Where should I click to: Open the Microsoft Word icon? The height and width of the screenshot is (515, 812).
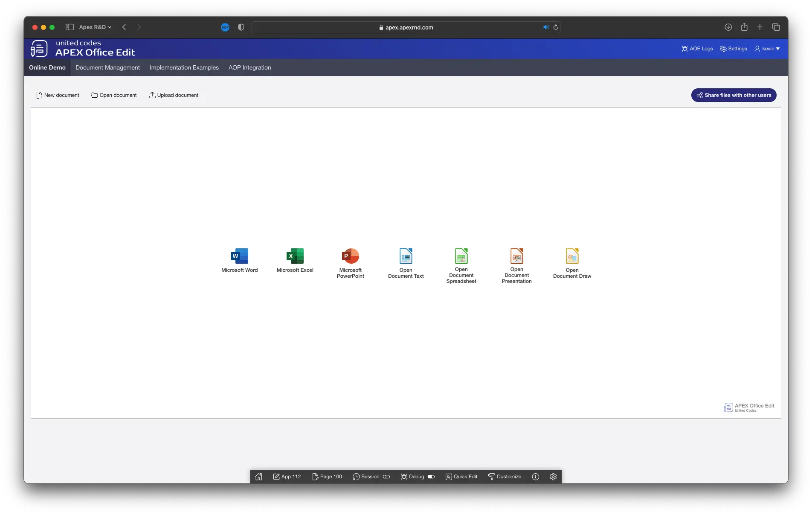click(239, 256)
